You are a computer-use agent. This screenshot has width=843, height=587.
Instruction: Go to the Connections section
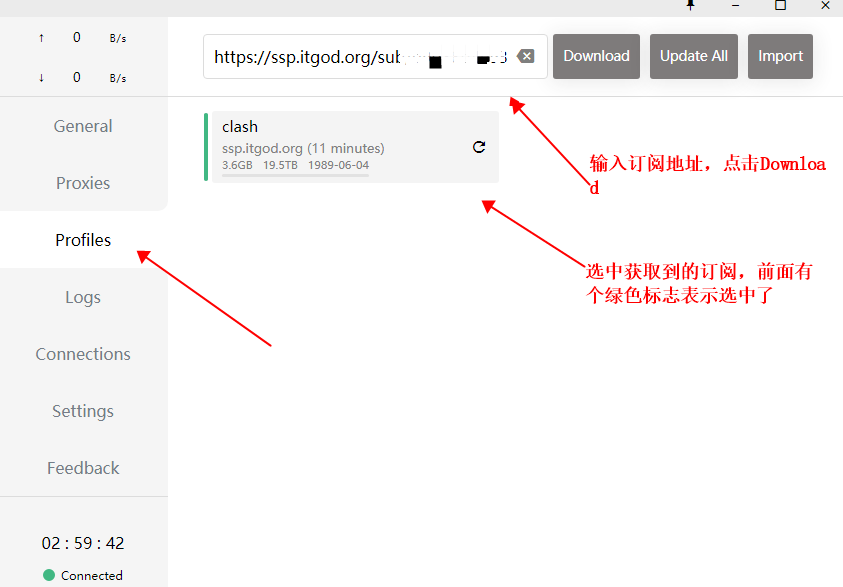point(83,354)
